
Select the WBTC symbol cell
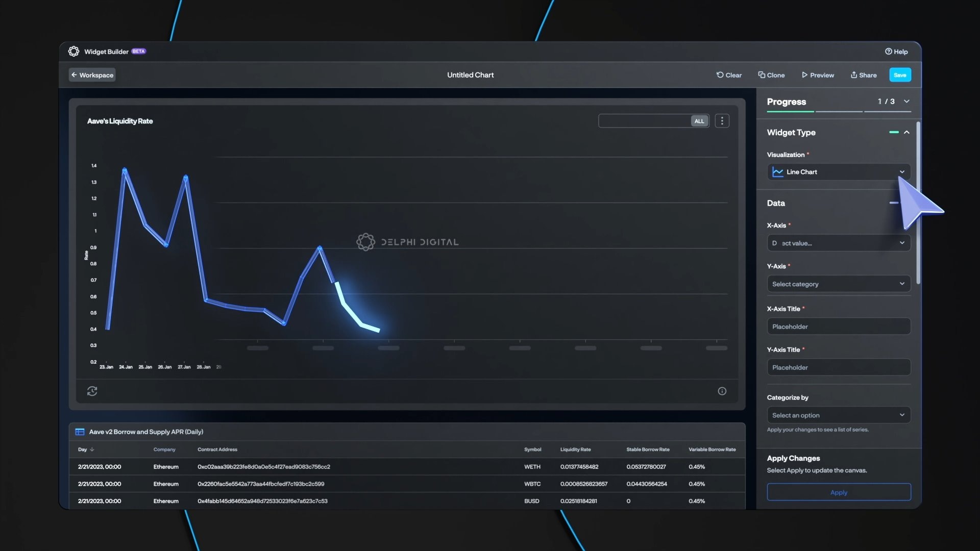[532, 484]
